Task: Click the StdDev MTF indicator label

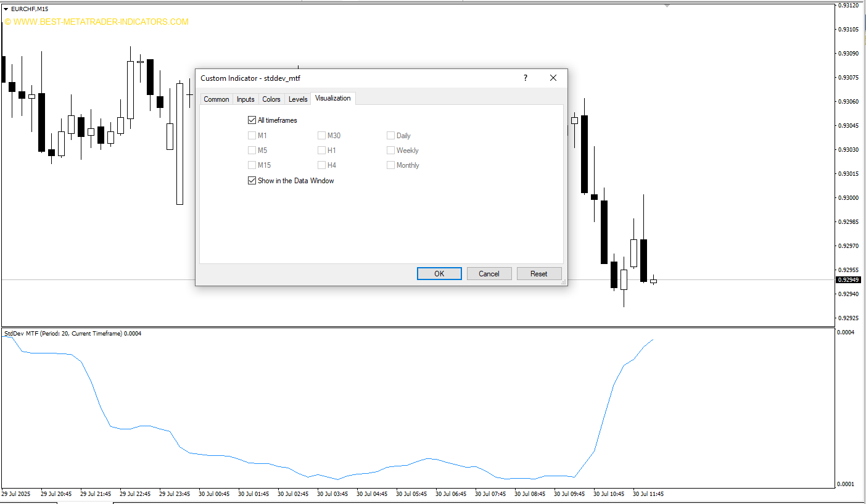Action: tap(72, 334)
